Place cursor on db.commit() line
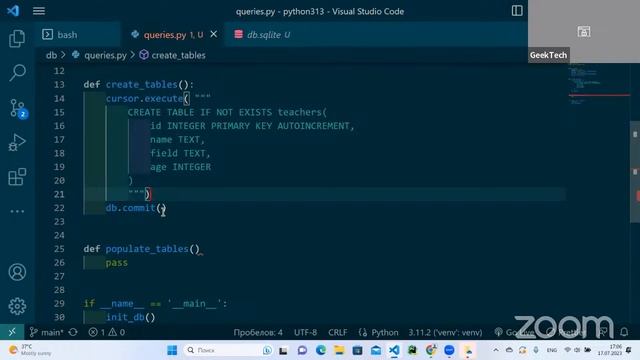This screenshot has height=360, width=640. [x=136, y=208]
